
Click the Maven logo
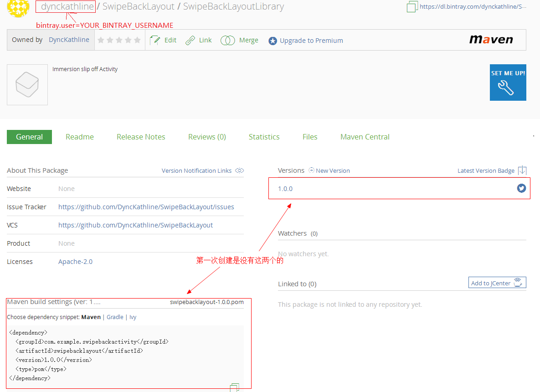(x=491, y=40)
